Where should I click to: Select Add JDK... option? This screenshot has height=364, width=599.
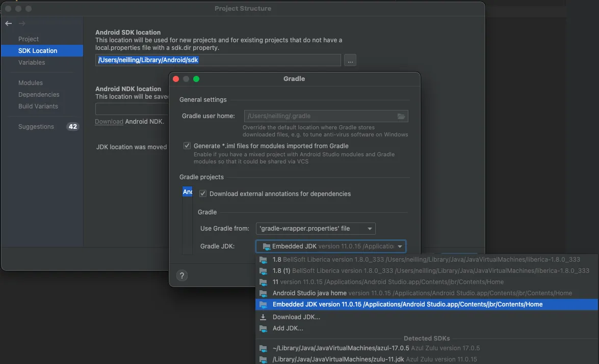[426, 328]
